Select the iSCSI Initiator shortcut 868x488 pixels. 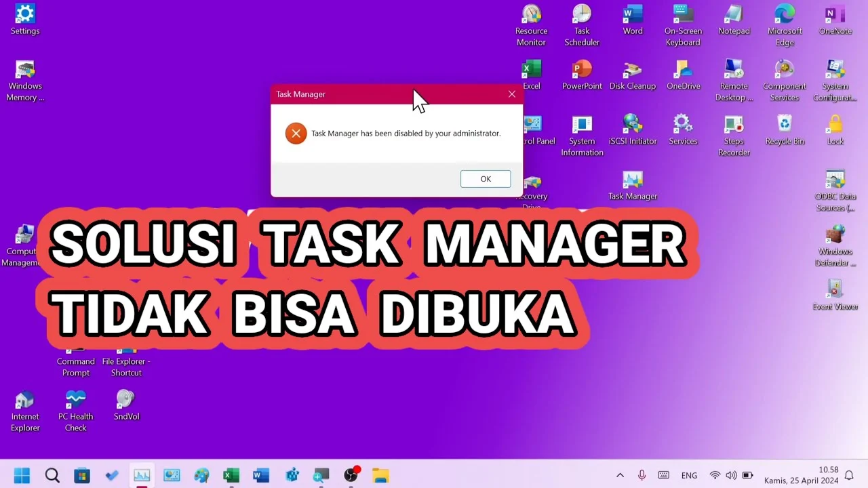click(x=633, y=129)
